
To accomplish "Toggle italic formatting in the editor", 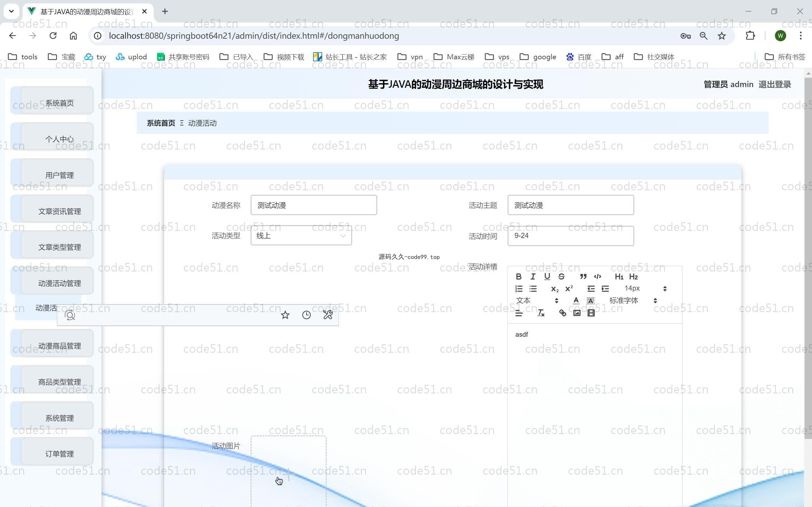I will (533, 277).
